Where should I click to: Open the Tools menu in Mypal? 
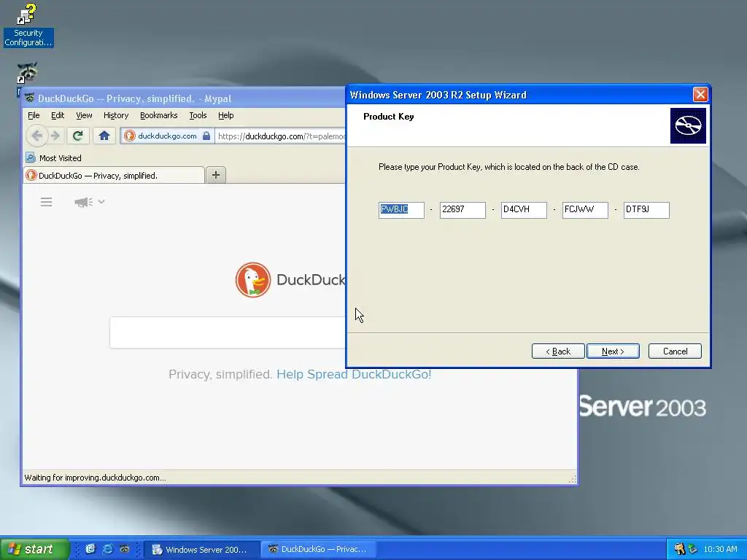198,115
